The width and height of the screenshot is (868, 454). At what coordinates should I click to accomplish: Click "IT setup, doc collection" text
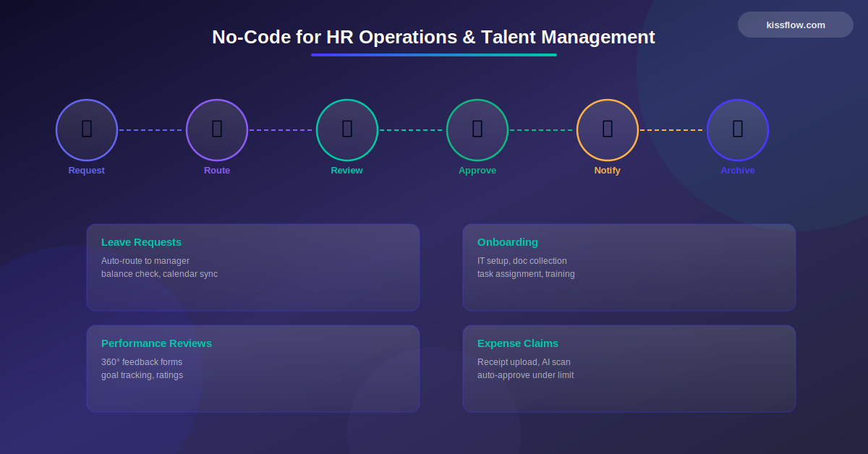pos(522,261)
